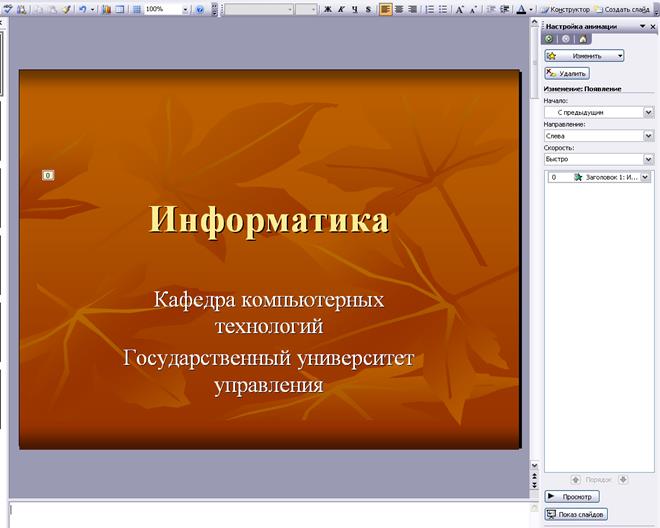Go to previous slide double-arrow
The height and width of the screenshot is (528, 660).
coord(535,476)
